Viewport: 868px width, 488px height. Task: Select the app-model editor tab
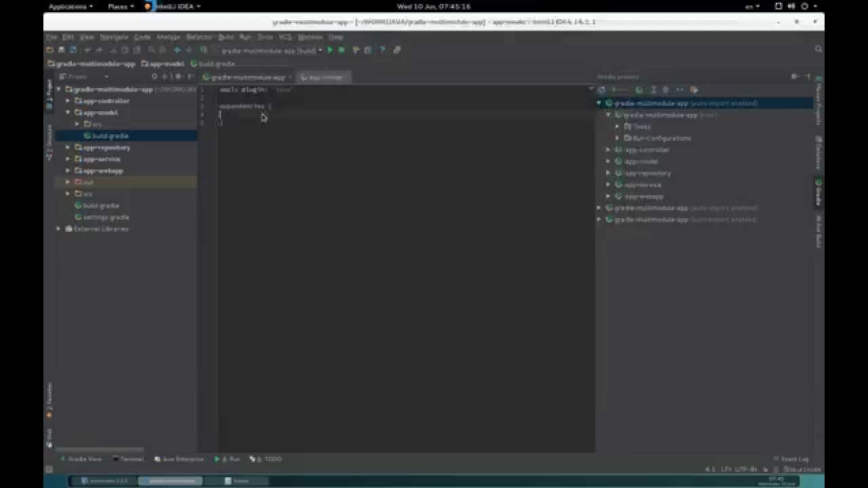323,77
